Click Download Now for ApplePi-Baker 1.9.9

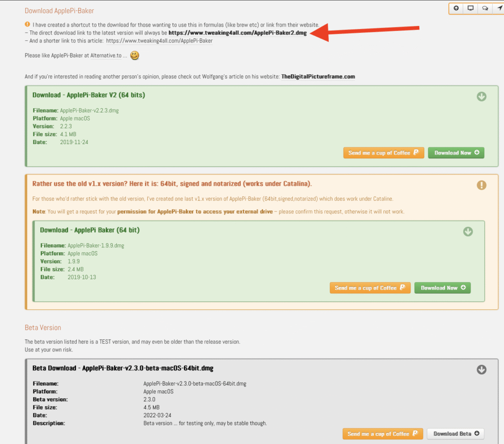click(x=442, y=288)
